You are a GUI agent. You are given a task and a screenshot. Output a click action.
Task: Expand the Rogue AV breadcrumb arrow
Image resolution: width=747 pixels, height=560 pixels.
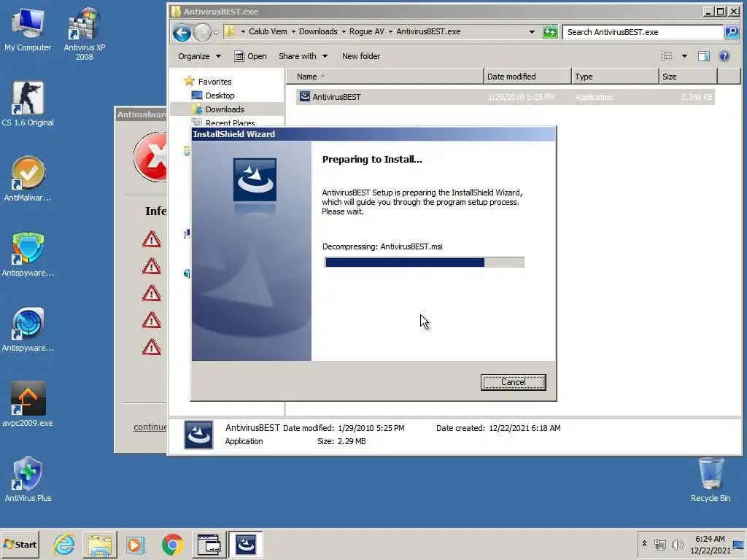(390, 31)
